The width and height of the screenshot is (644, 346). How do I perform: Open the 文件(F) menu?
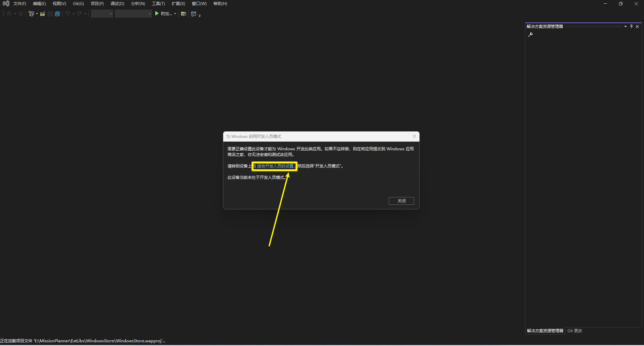pos(19,4)
